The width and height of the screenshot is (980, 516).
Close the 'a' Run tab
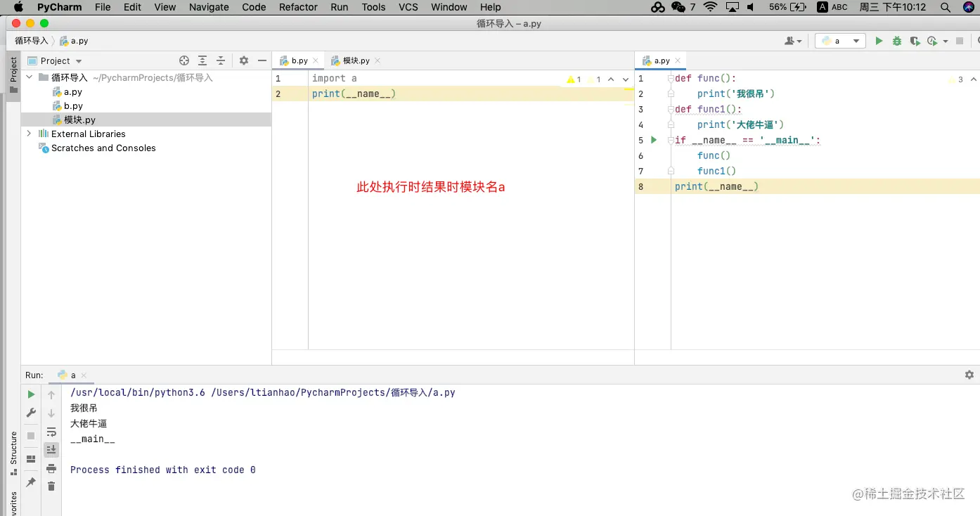click(84, 375)
